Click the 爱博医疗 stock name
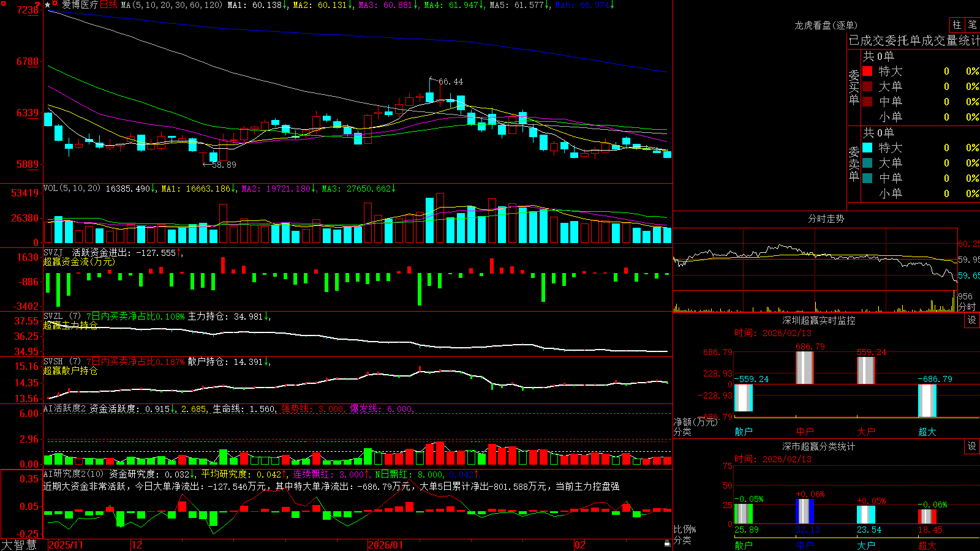This screenshot has height=551, width=980. point(80,5)
